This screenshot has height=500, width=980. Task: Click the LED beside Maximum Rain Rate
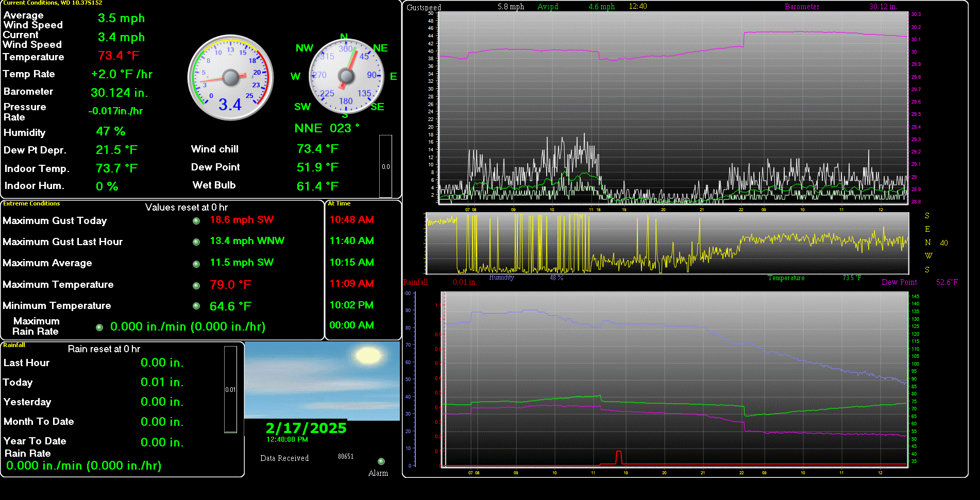99,327
